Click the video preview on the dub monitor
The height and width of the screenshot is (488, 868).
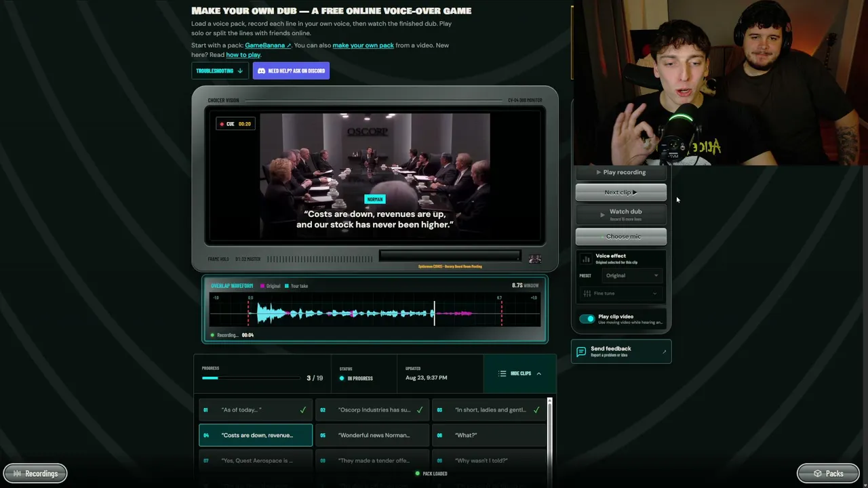click(x=375, y=176)
